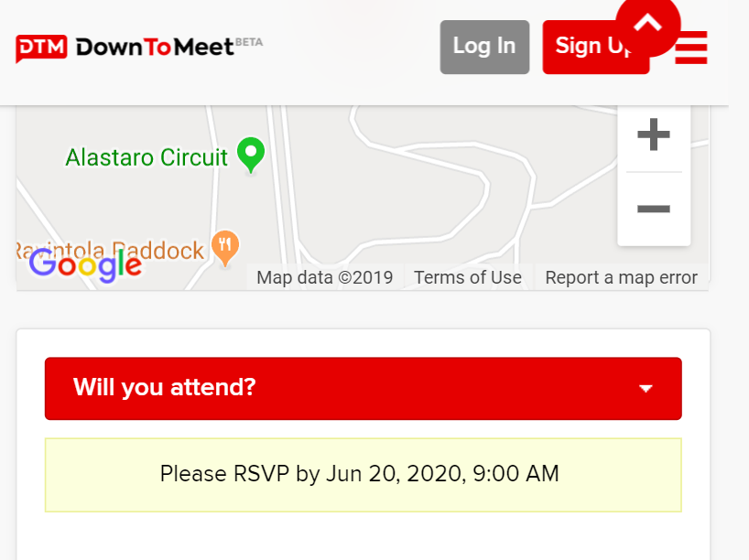Click the red DTM speech-bubble logo
Viewport: 749px width, 560px height.
pos(41,48)
